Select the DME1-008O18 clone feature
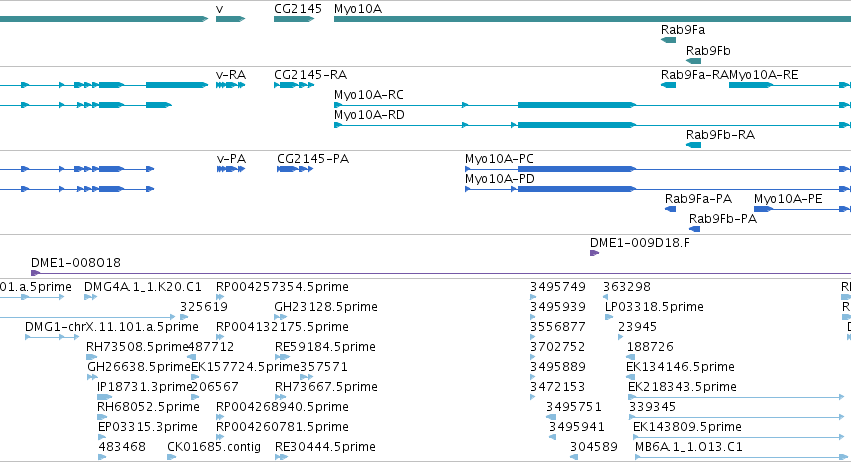Image resolution: width=851 pixels, height=462 pixels. click(441, 273)
